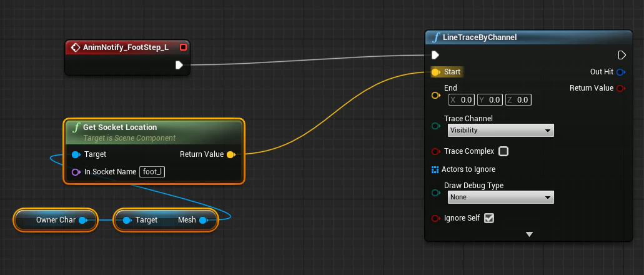Click the End Z value field
Image resolution: width=644 pixels, height=275 pixels.
tap(518, 100)
